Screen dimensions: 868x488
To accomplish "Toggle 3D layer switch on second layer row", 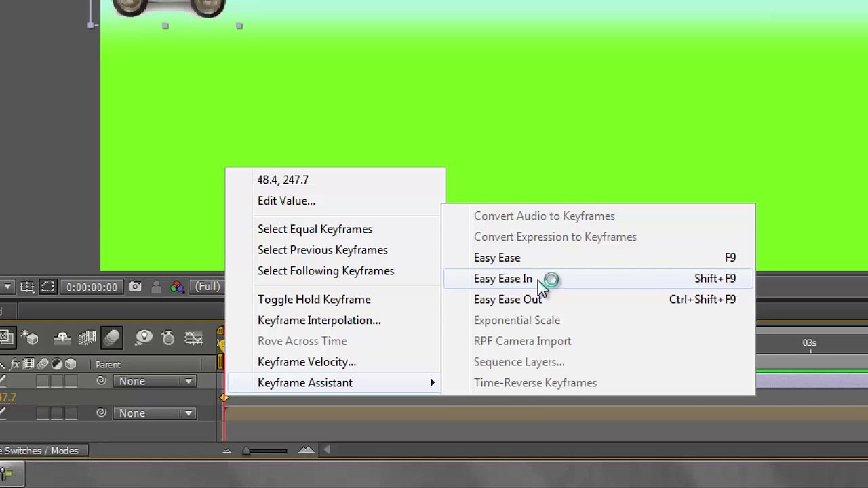I will point(71,413).
